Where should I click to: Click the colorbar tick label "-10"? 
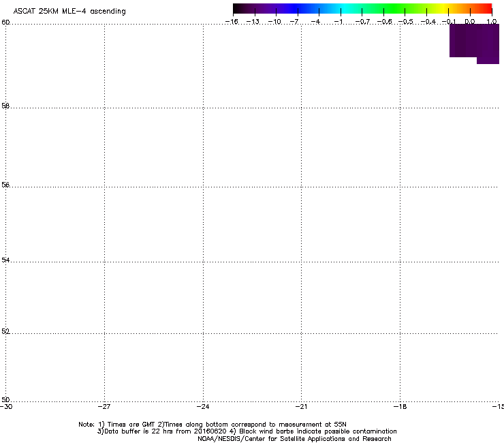click(274, 22)
